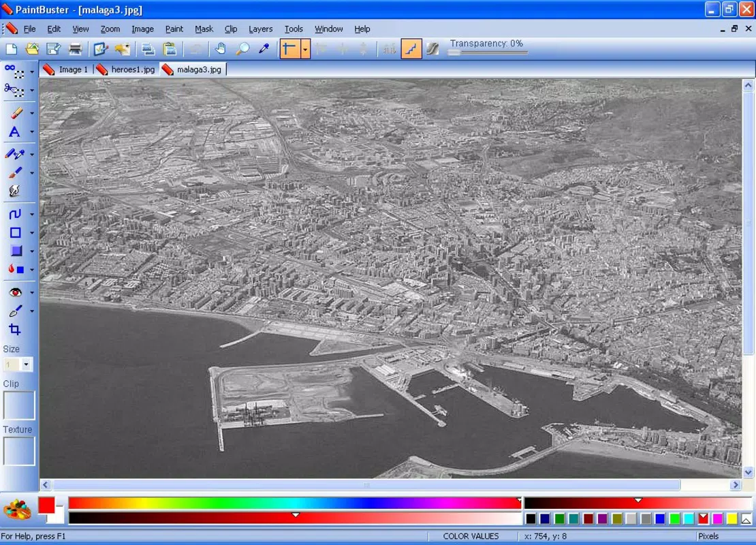Screen dimensions: 756x545
Task: Select the magnifying glass zoom tool
Action: click(x=242, y=49)
